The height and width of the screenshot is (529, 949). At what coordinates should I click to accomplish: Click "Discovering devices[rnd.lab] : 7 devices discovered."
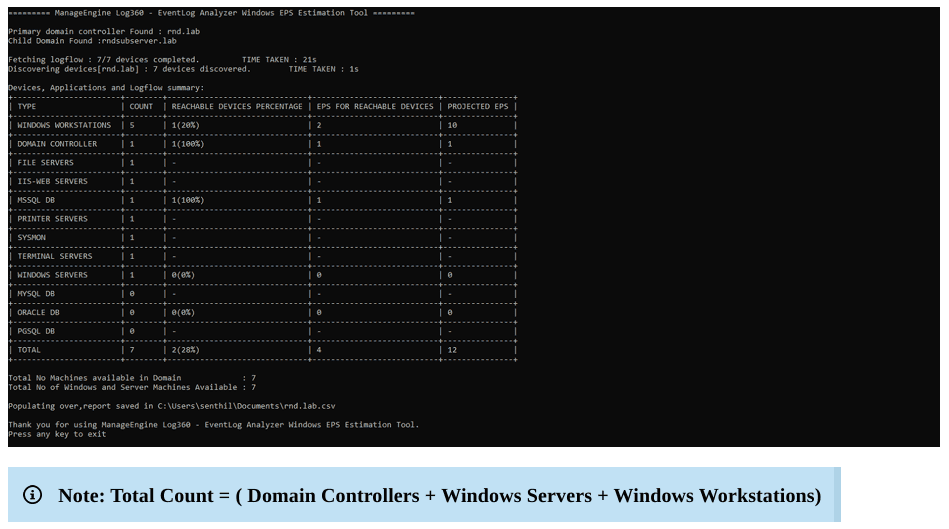coord(129,69)
